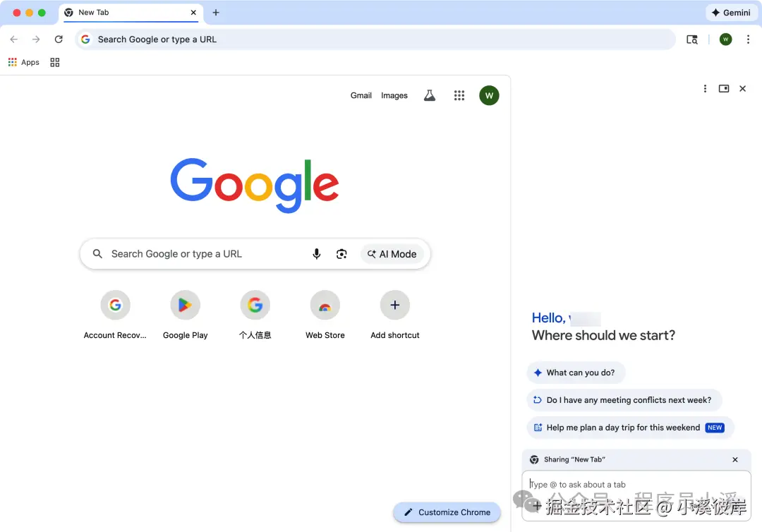Search by image with Lens camera icon

[x=341, y=254]
